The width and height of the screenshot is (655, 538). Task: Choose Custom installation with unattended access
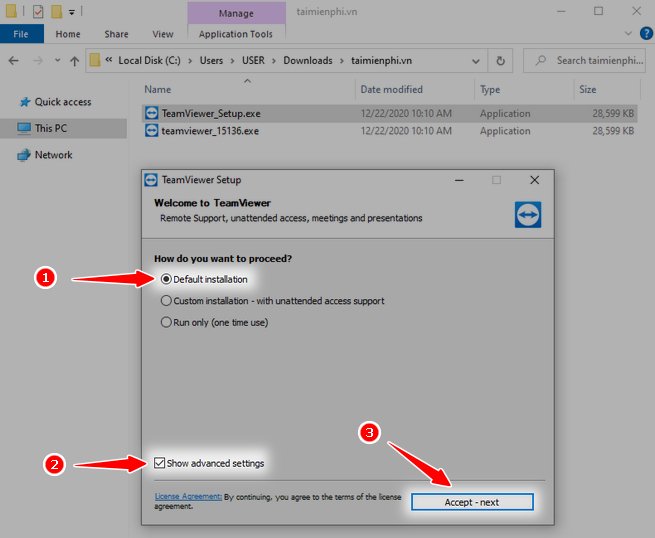(x=272, y=301)
